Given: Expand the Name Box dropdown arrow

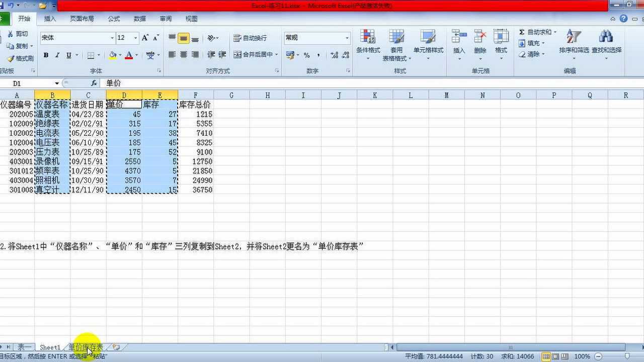Looking at the screenshot, I should 57,83.
